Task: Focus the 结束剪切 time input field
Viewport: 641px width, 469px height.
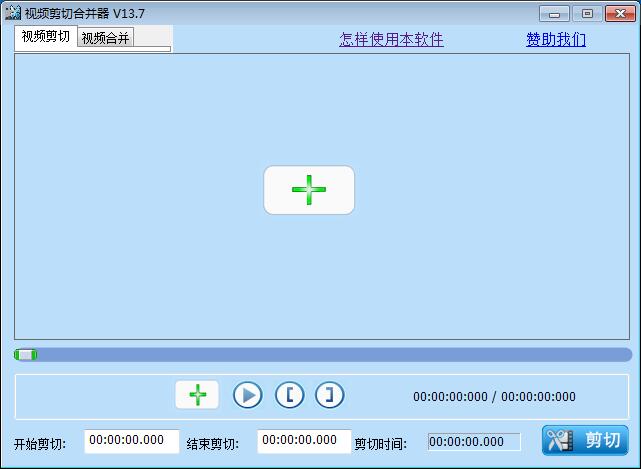Action: point(304,441)
